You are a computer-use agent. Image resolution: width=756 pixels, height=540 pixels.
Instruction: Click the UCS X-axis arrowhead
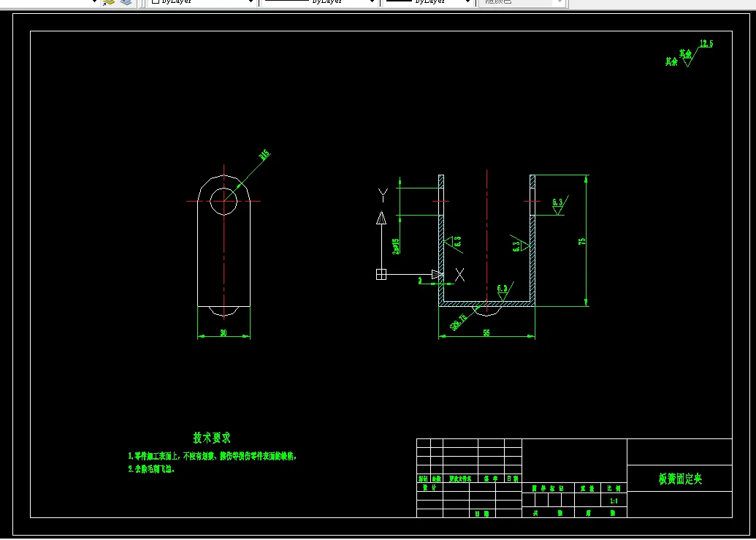[438, 274]
